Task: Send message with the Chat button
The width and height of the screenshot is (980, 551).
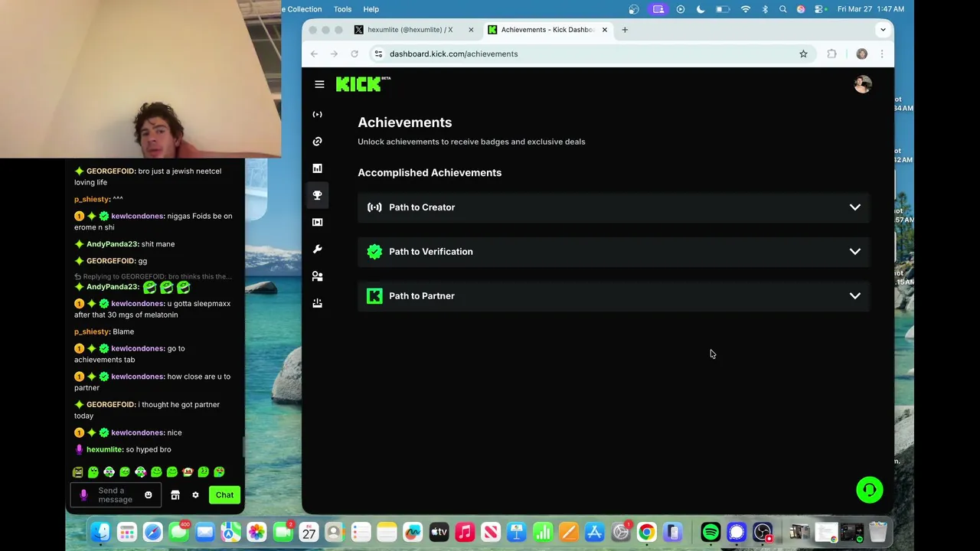Action: [224, 495]
